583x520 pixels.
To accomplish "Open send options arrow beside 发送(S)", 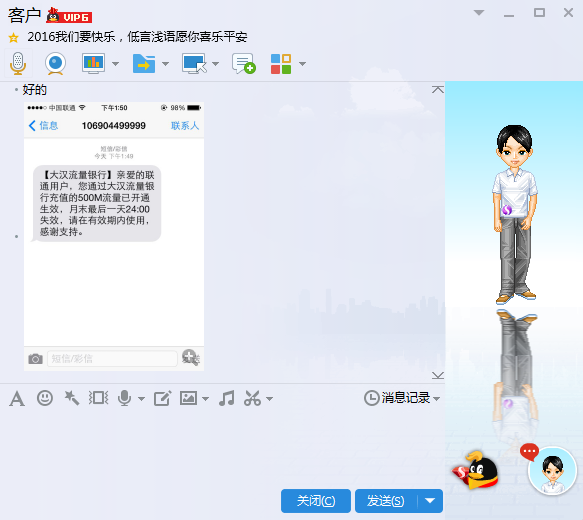I will [430, 501].
